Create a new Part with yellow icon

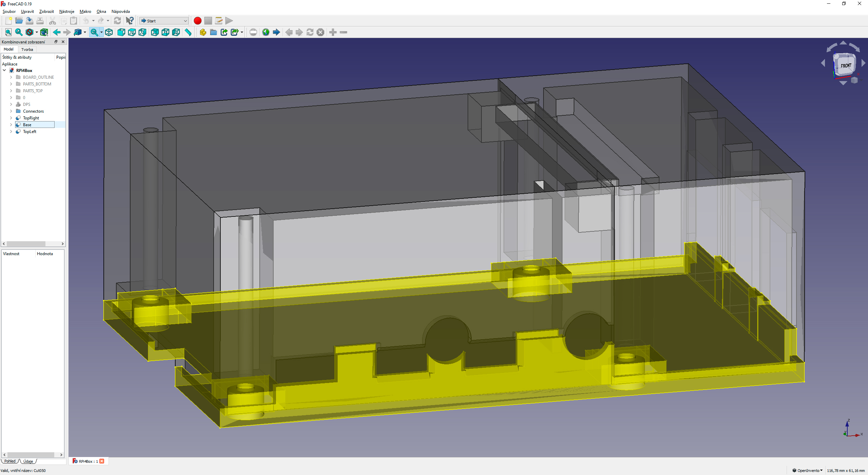coord(203,32)
